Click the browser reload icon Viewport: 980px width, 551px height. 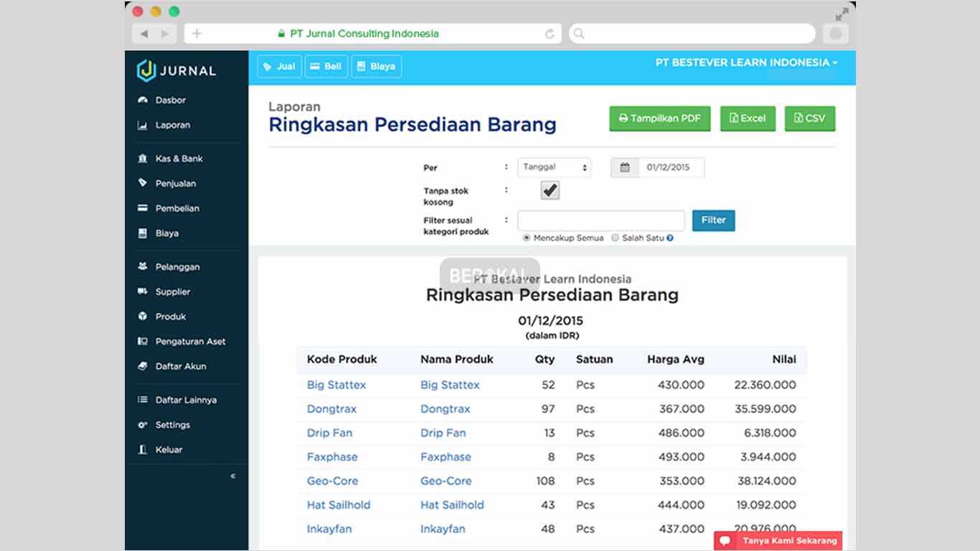click(x=550, y=34)
